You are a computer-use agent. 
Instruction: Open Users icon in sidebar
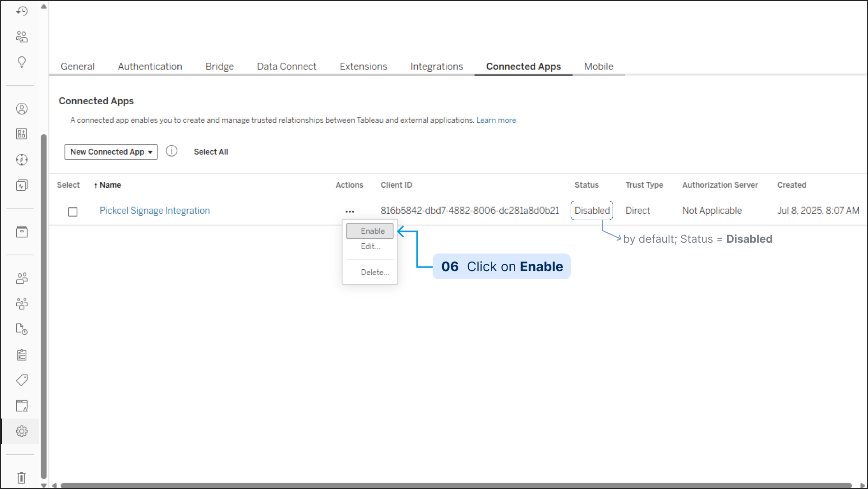tap(22, 278)
